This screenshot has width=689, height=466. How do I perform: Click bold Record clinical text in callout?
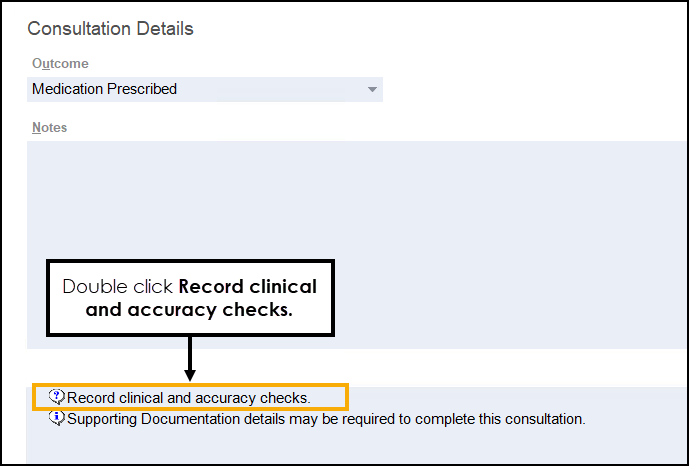254,287
